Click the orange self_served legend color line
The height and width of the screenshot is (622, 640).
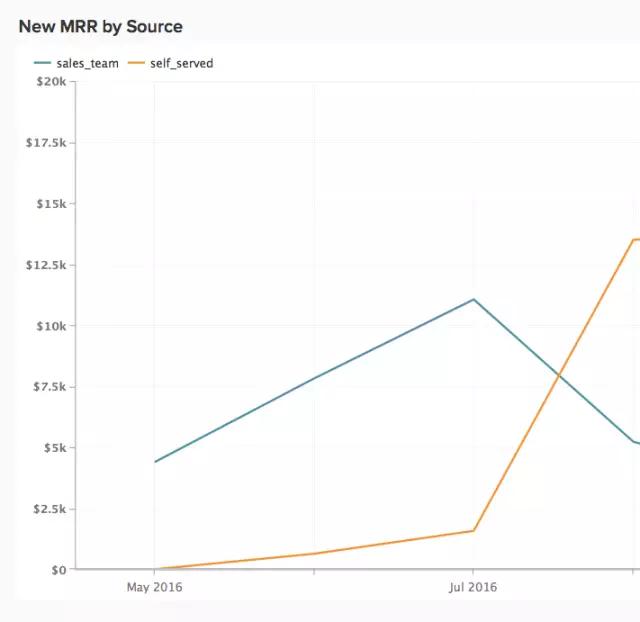[137, 63]
